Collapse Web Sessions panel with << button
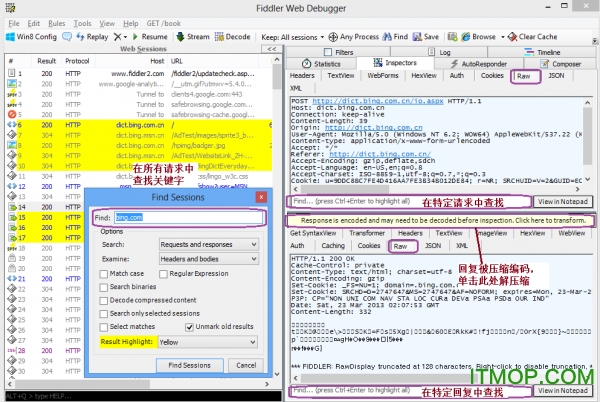Screen dimensions: 600x402 [x=272, y=49]
